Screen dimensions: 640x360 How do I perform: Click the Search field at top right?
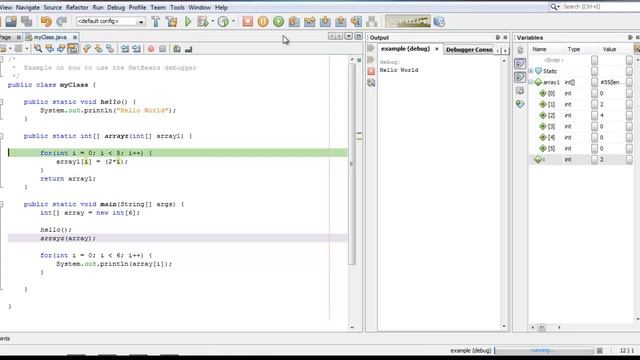click(597, 7)
